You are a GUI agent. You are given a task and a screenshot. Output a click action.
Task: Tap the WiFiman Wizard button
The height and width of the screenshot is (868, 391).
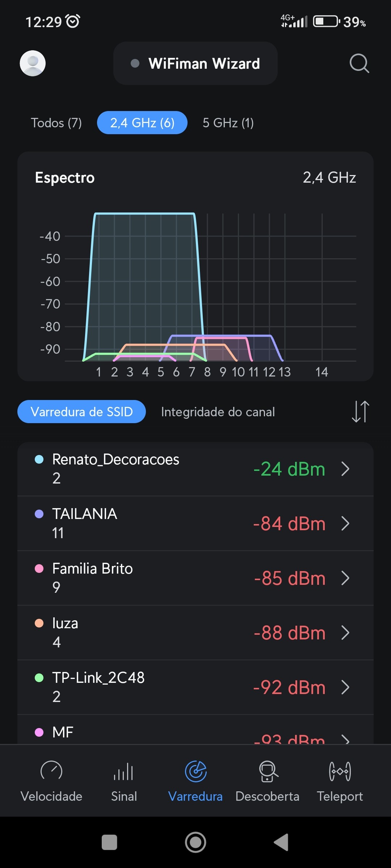pyautogui.click(x=195, y=64)
